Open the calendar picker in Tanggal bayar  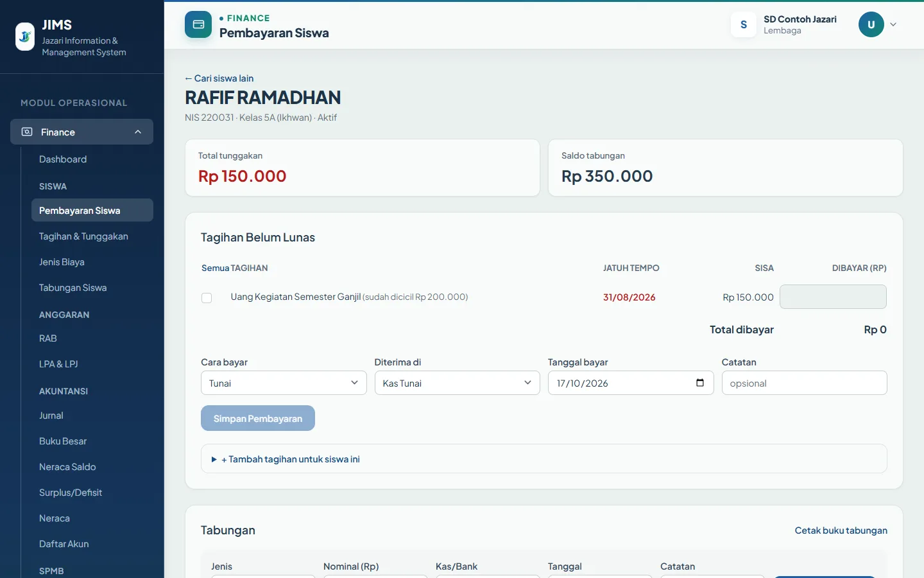click(700, 383)
